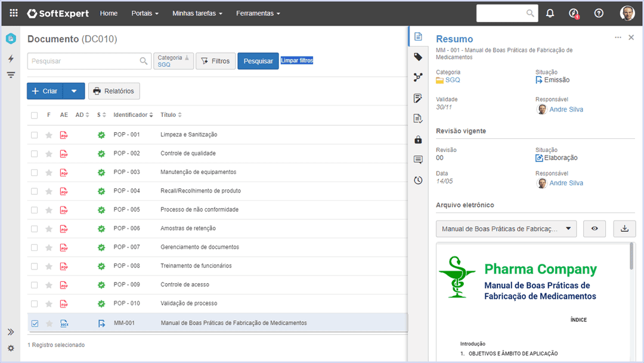Click the emission status icon of MM-001
Screen dimensions: 644x363
[x=101, y=324]
